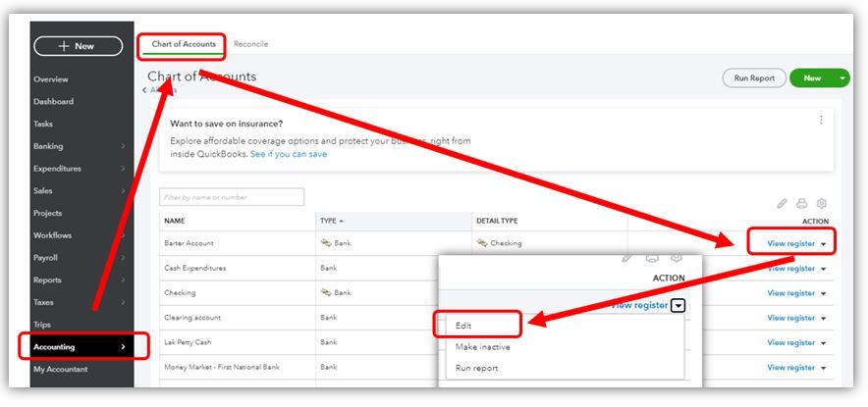
Task: Open Trips in the sidebar
Action: click(42, 325)
